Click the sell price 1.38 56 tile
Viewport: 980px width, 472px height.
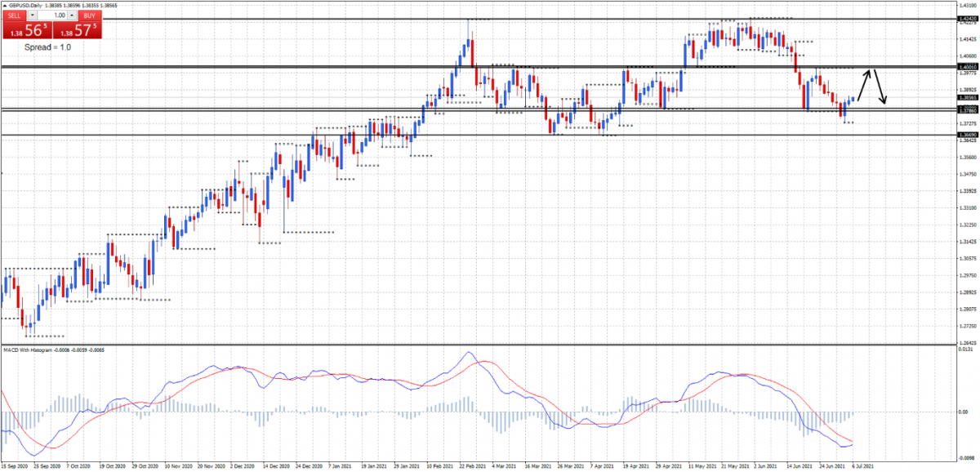(x=26, y=31)
